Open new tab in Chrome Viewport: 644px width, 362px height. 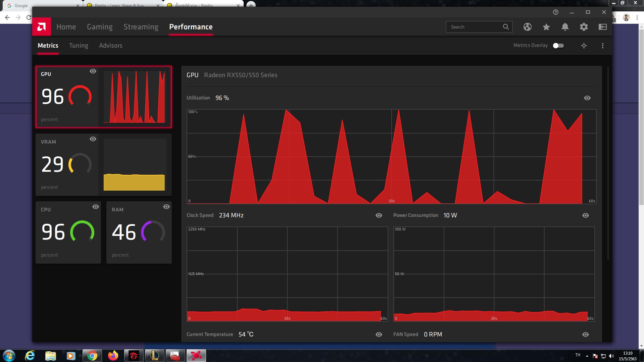click(251, 5)
